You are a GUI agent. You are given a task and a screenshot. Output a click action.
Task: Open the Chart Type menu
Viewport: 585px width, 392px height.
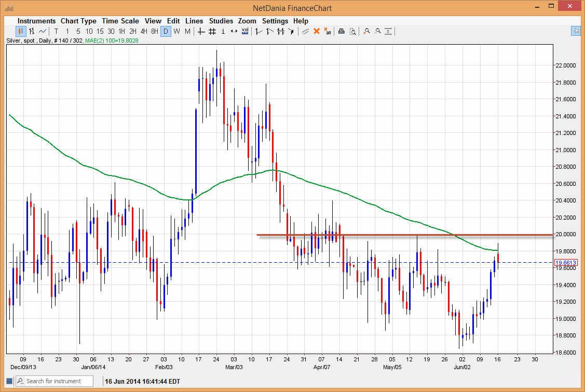point(78,21)
